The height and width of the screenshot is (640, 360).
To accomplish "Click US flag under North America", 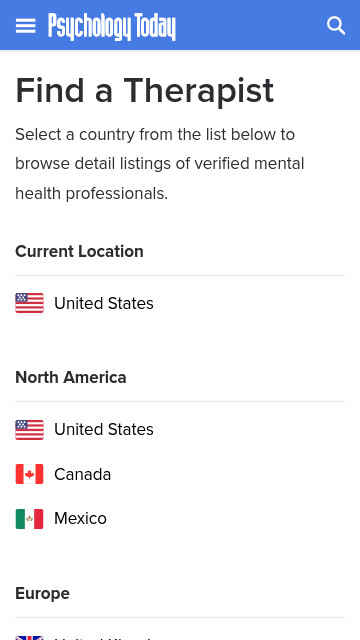I will pos(29,430).
